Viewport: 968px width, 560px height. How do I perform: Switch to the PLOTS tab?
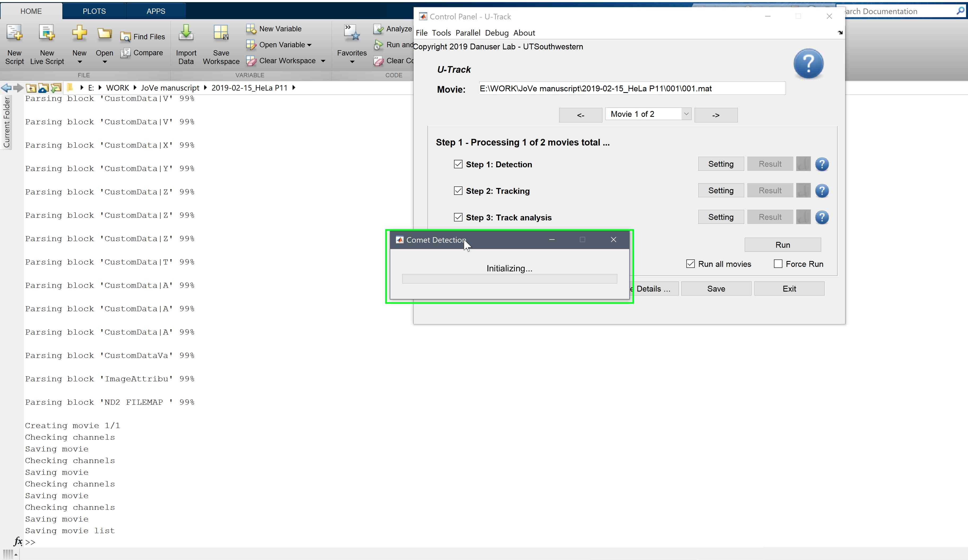94,11
